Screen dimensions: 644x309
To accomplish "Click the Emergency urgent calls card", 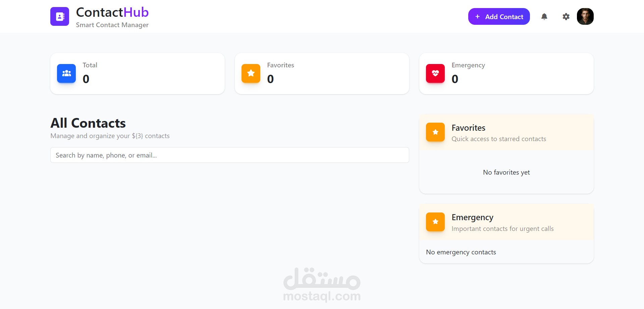I will point(506,222).
